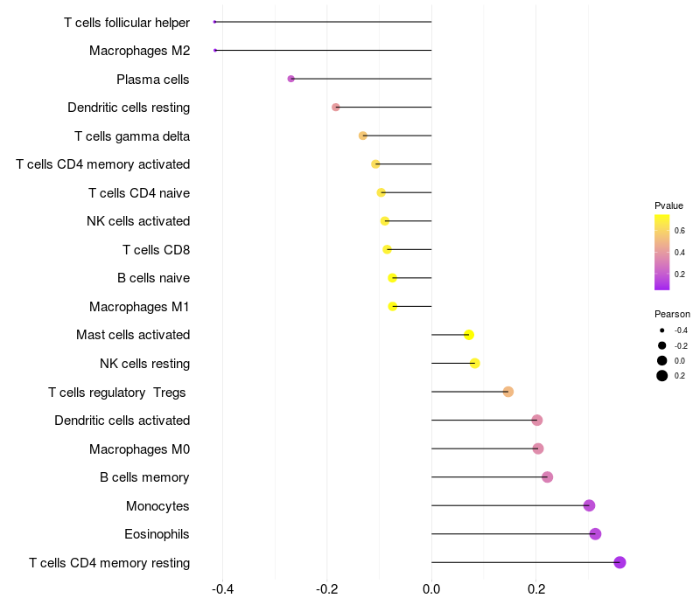Select the T cells gamma delta label
700x612 pixels.
(132, 136)
